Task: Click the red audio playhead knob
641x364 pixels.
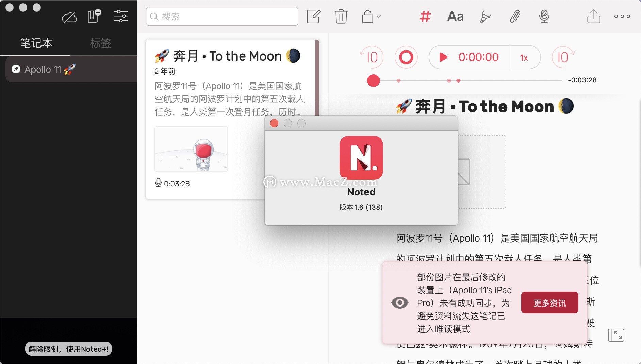Action: 373,81
